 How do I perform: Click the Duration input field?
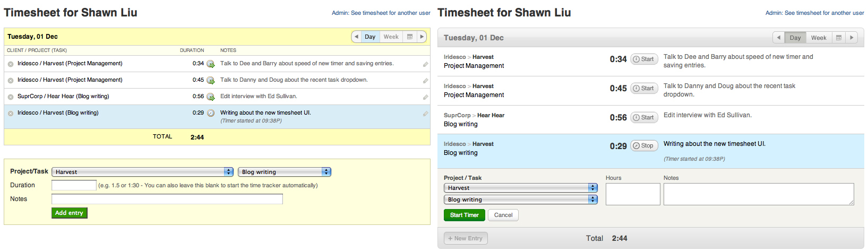(x=74, y=185)
